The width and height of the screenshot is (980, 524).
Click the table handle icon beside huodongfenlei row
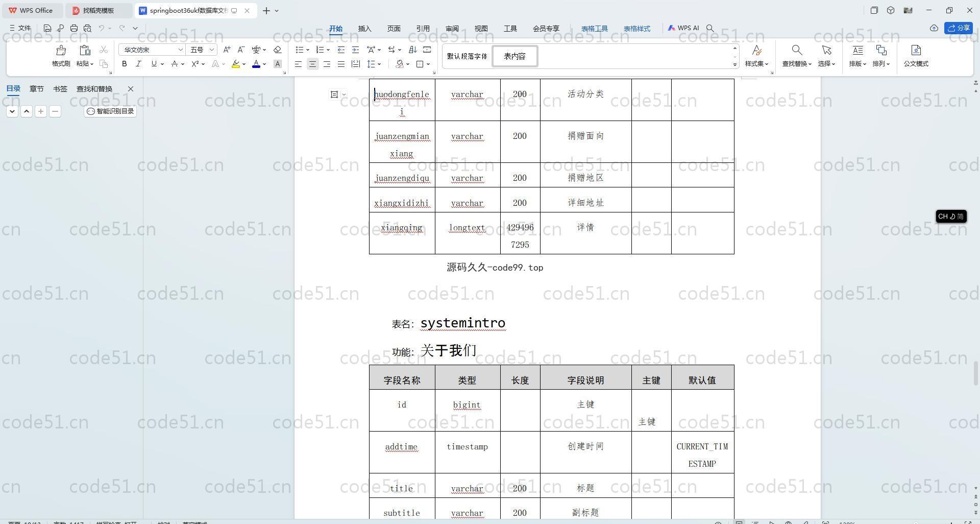(x=334, y=94)
